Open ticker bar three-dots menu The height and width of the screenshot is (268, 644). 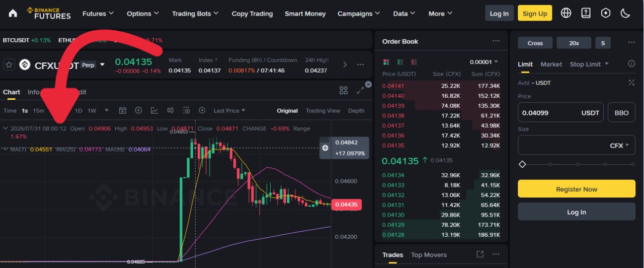[360, 64]
